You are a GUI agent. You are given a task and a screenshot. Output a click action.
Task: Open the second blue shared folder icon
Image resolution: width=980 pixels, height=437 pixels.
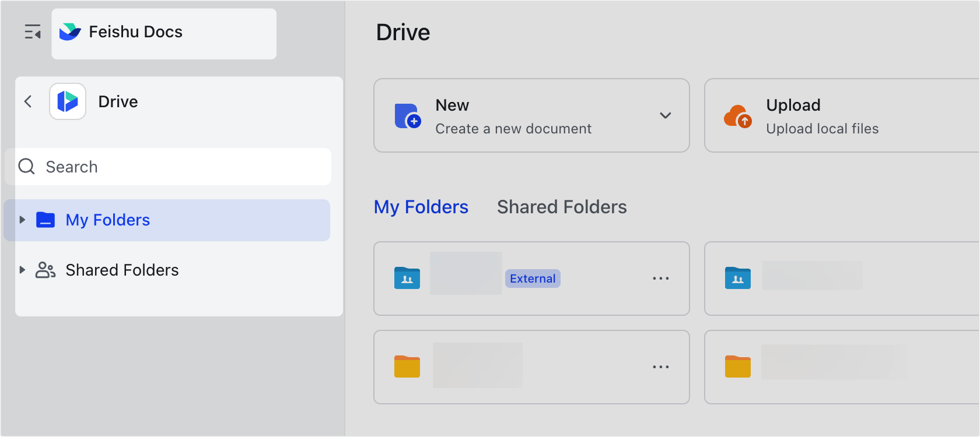pyautogui.click(x=738, y=278)
